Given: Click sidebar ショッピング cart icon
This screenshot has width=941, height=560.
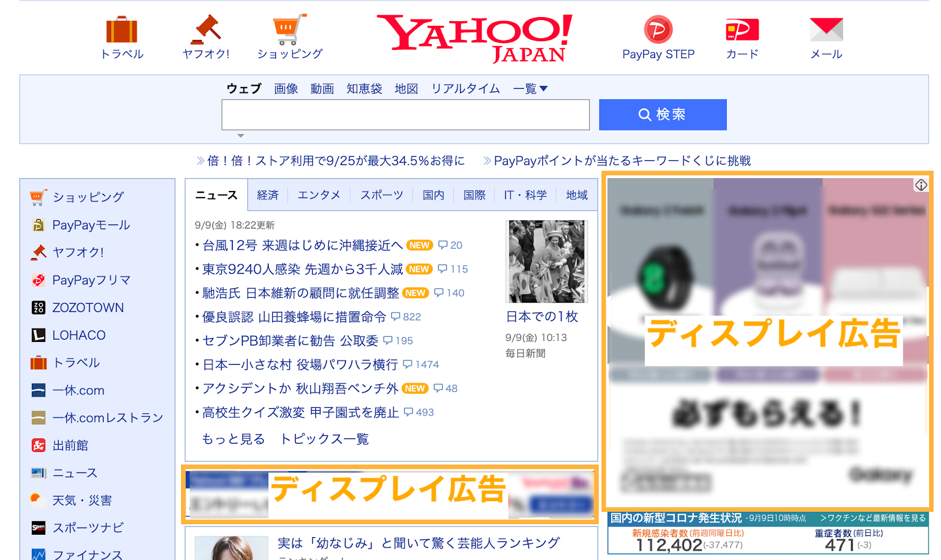Looking at the screenshot, I should pos(38,197).
